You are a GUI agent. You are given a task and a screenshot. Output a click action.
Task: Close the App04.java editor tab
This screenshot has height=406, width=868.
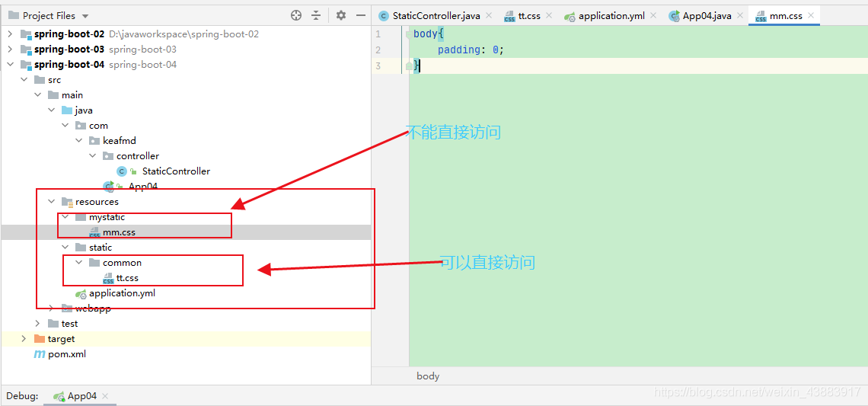click(x=739, y=16)
